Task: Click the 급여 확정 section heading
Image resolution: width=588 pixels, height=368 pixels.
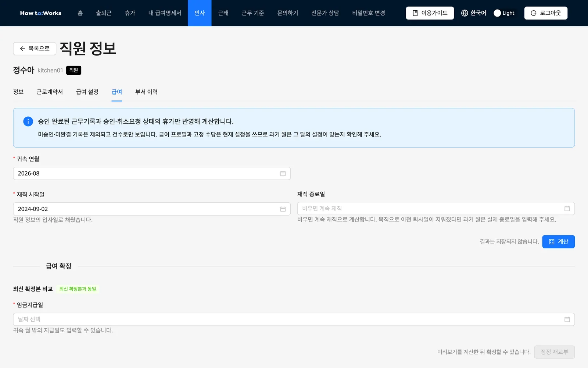Action: click(58, 266)
